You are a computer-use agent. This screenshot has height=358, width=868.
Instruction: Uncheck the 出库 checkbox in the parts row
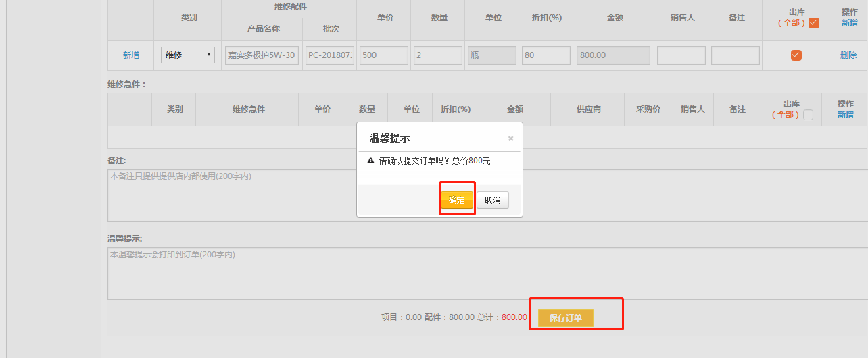[x=796, y=55]
